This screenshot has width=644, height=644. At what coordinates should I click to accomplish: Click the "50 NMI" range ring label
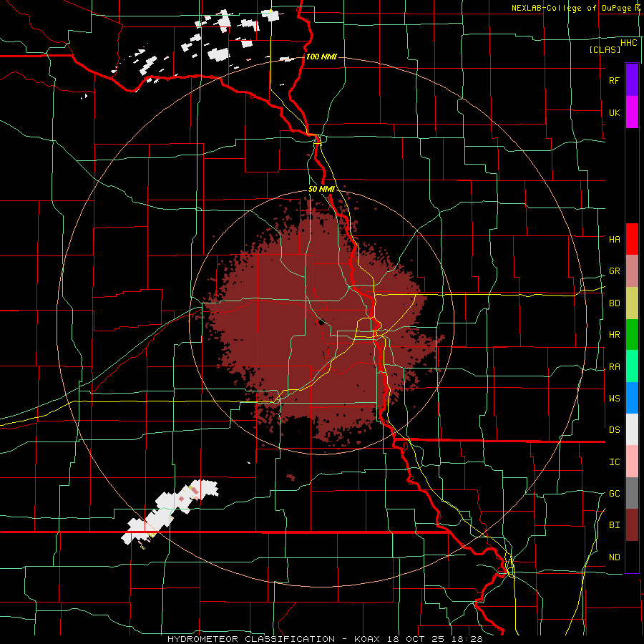[321, 190]
